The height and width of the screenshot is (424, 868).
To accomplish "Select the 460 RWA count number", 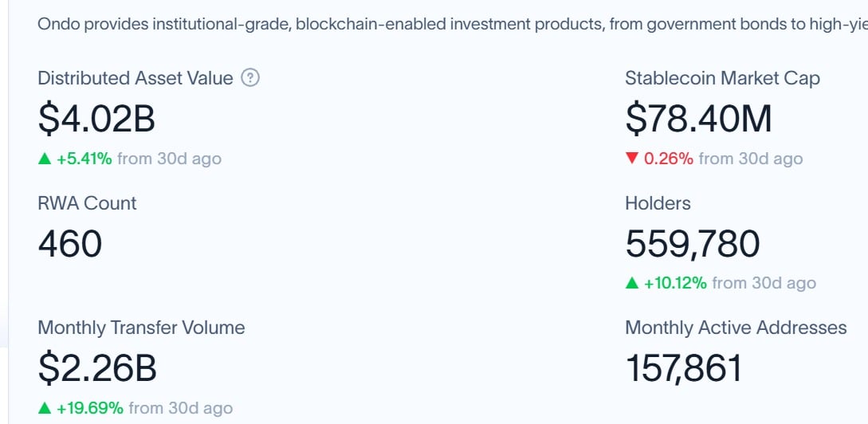I will click(x=70, y=244).
